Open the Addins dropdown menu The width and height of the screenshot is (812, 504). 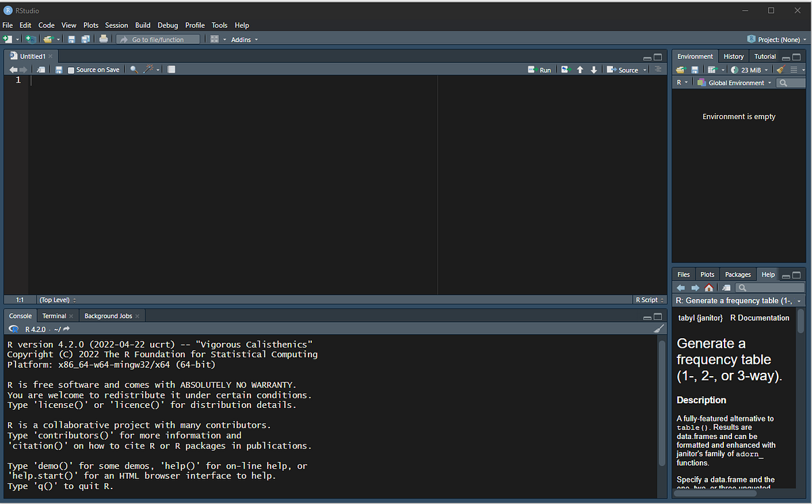pos(244,39)
